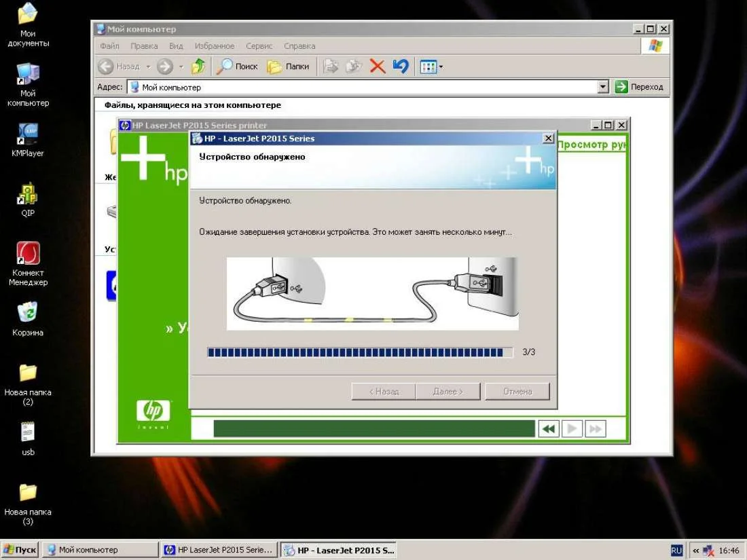Click the play button in HP green window
This screenshot has width=747, height=560.
click(572, 429)
